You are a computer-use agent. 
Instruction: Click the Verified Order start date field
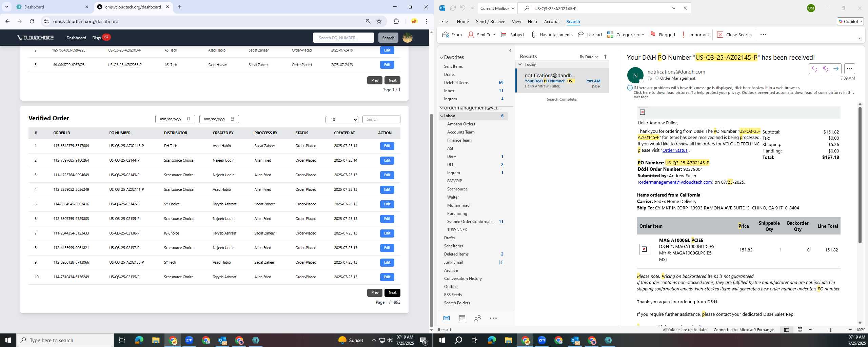tap(175, 119)
